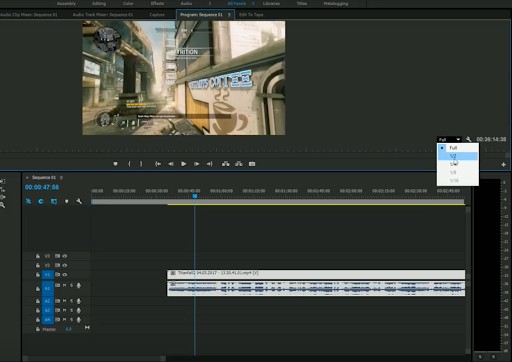Open the All Panels workspace menu
This screenshot has width=512, height=362.
point(253,4)
